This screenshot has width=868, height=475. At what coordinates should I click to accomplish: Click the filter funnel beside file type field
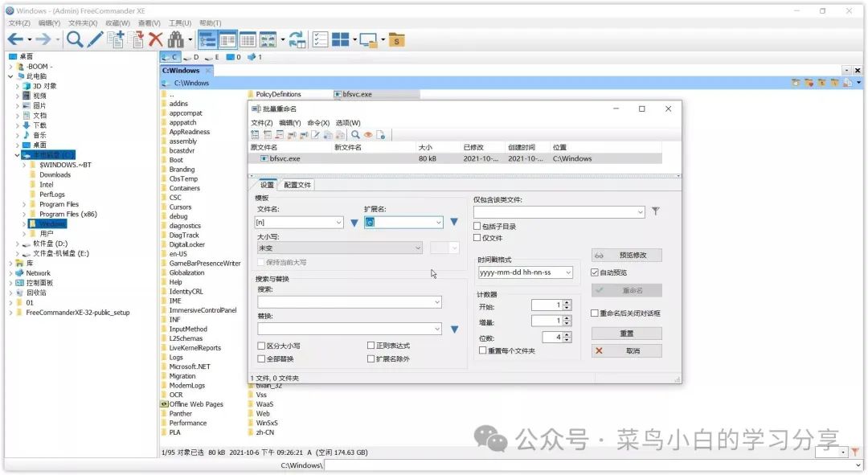coord(656,211)
